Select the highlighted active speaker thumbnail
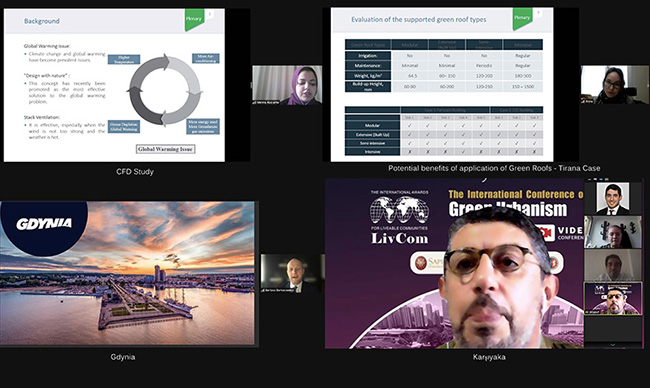 pyautogui.click(x=613, y=298)
